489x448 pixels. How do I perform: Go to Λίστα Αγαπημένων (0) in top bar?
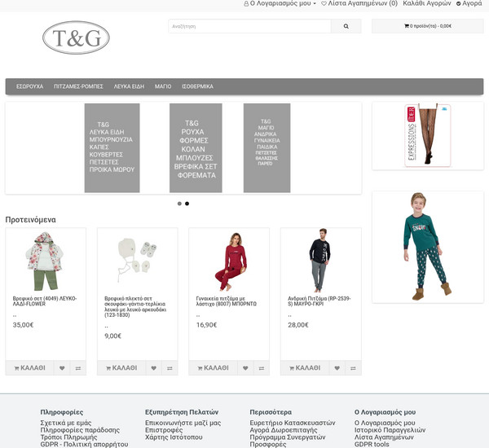pos(359,3)
